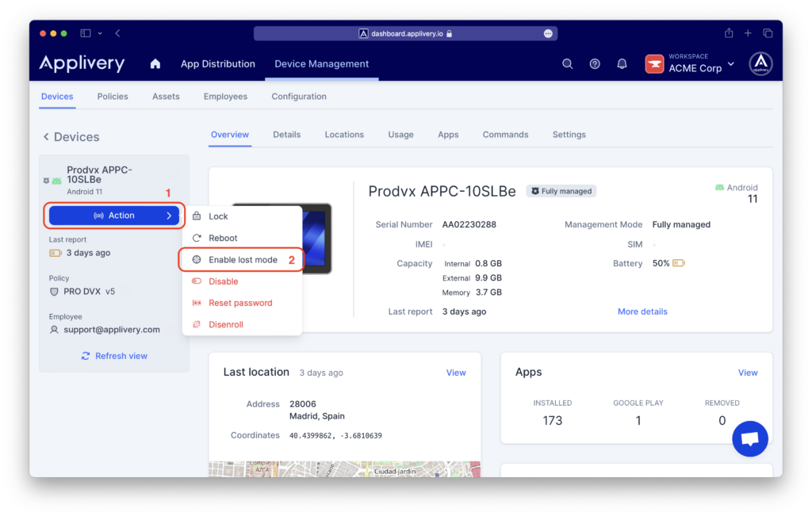Click the battery icon next to 50%
The image size is (812, 516).
pyautogui.click(x=679, y=263)
